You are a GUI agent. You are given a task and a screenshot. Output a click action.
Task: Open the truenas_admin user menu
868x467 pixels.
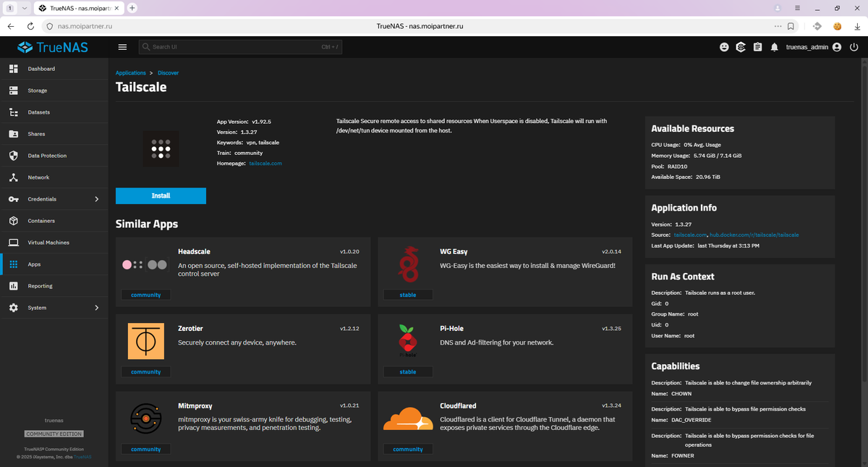(814, 47)
